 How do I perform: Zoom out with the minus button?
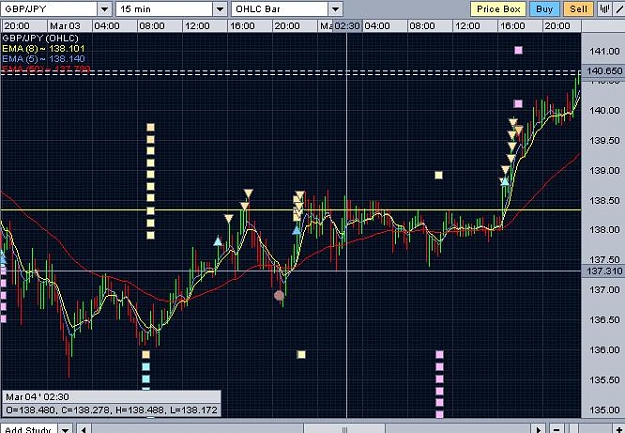point(557,430)
